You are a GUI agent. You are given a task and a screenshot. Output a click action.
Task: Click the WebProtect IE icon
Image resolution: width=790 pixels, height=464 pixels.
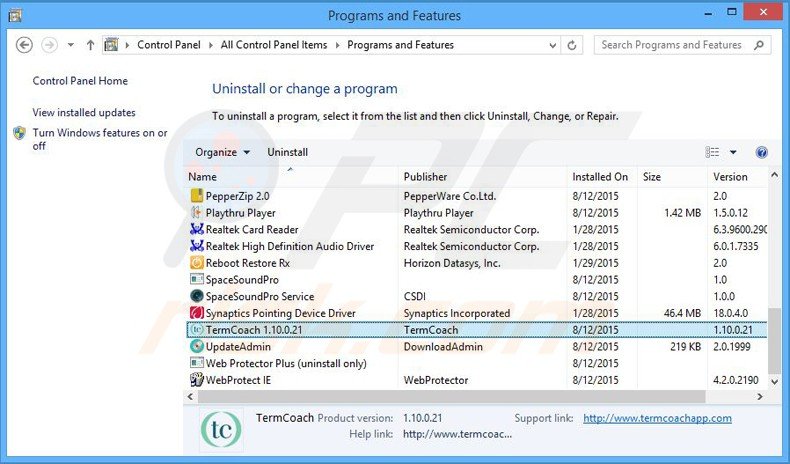pyautogui.click(x=197, y=379)
